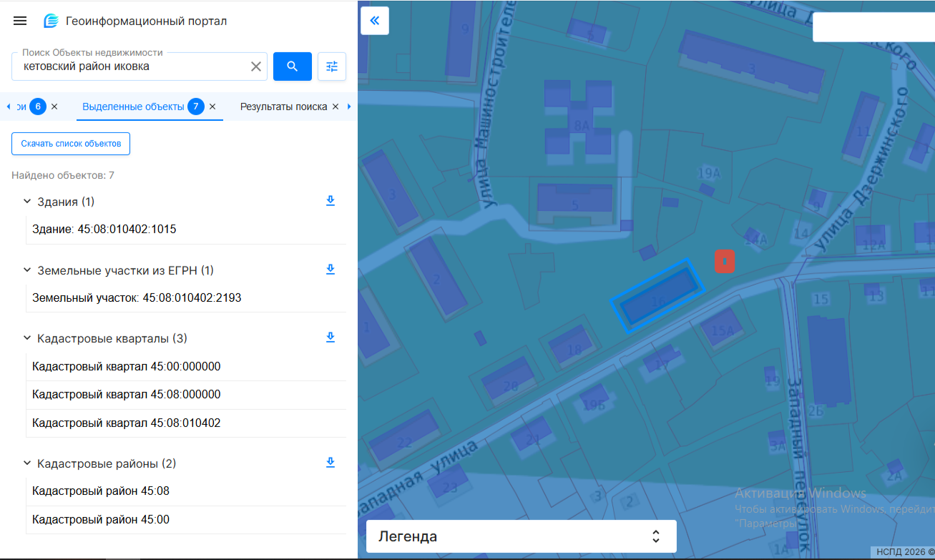
Task: Download Земельные участки из ЕГРН list
Action: [331, 270]
